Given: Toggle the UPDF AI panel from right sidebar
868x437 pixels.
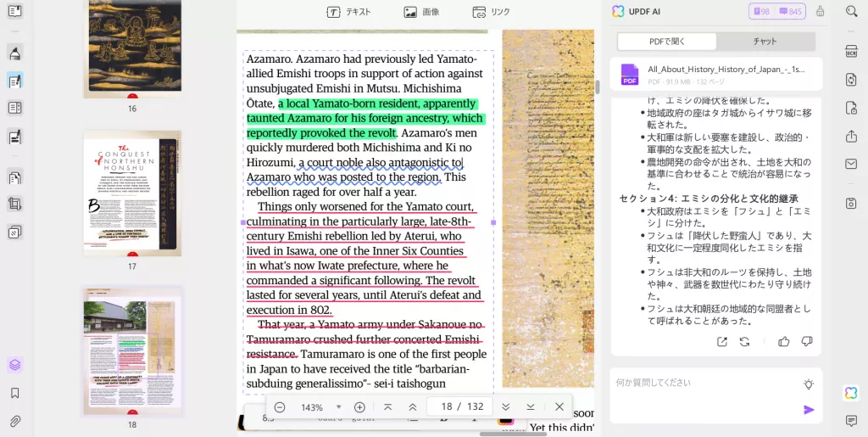Looking at the screenshot, I should coord(851,393).
